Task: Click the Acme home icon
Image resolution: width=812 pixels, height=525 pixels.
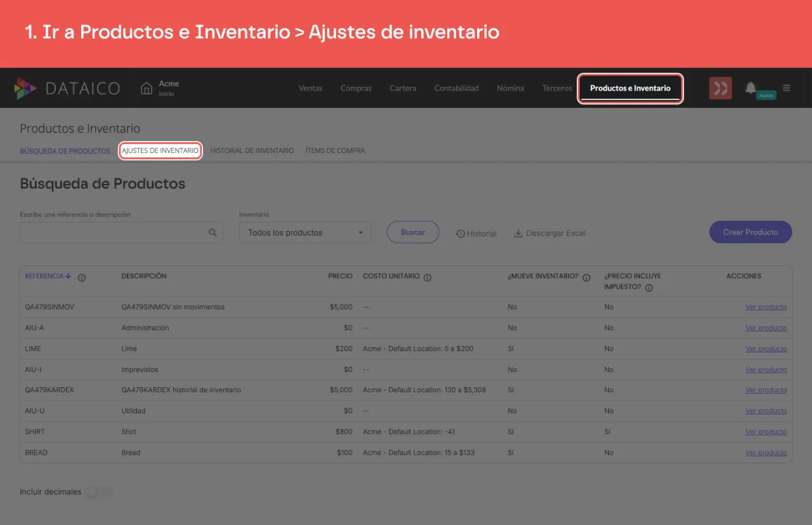Action: [147, 88]
